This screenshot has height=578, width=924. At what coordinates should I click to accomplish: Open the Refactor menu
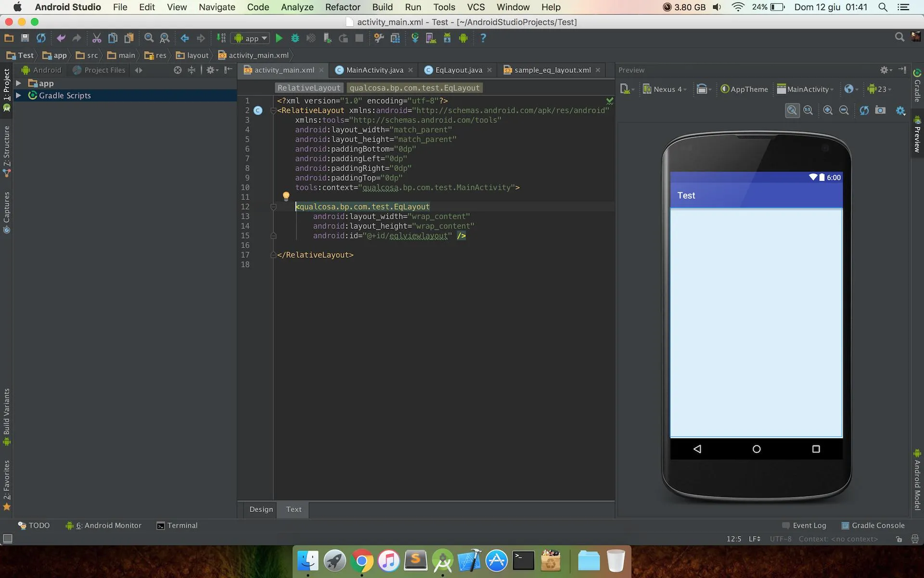(342, 7)
